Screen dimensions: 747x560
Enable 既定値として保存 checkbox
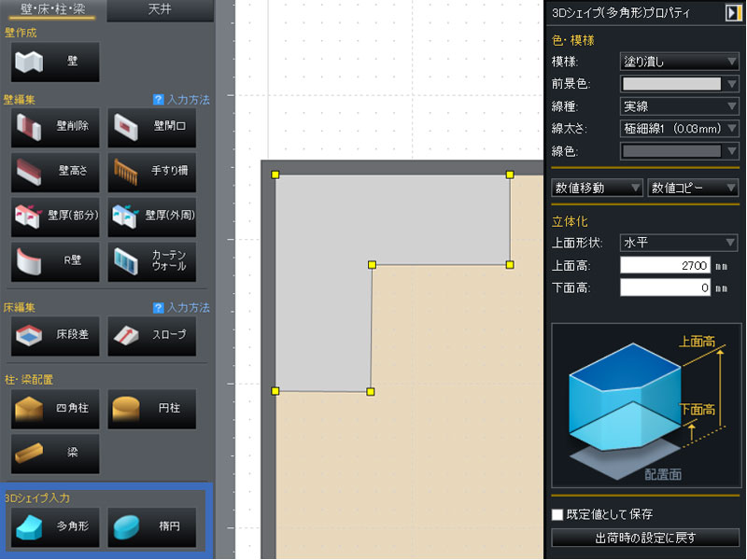[x=557, y=514]
